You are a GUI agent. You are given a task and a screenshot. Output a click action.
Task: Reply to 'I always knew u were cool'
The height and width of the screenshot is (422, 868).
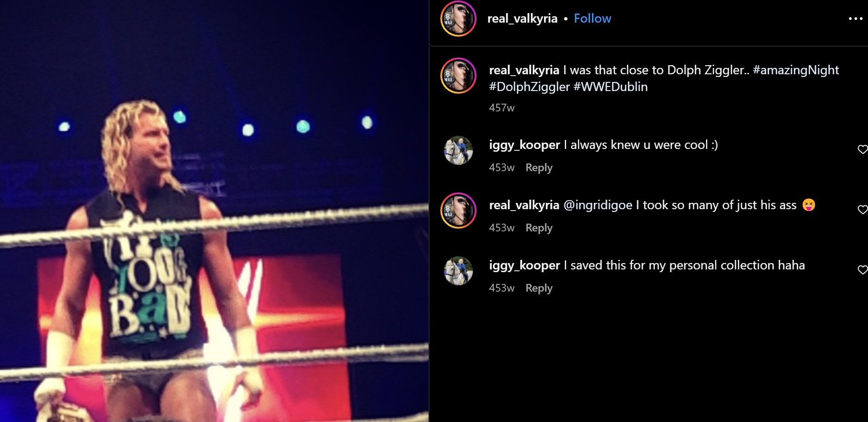pyautogui.click(x=539, y=168)
